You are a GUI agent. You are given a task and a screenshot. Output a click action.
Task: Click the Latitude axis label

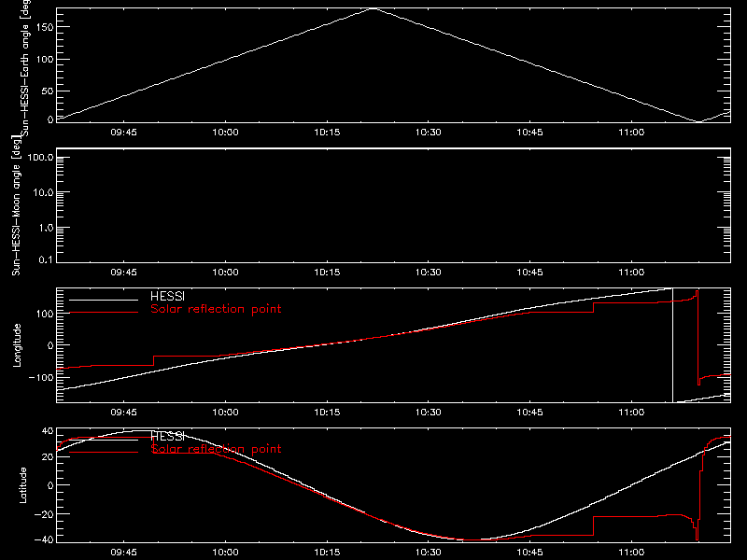22,485
